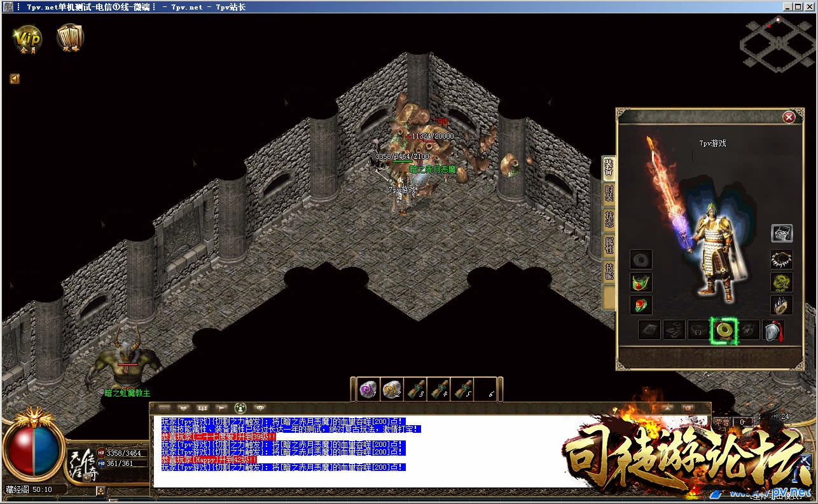818x504 pixels.
Task: Click the HP value 3358/3464
Action: point(123,453)
